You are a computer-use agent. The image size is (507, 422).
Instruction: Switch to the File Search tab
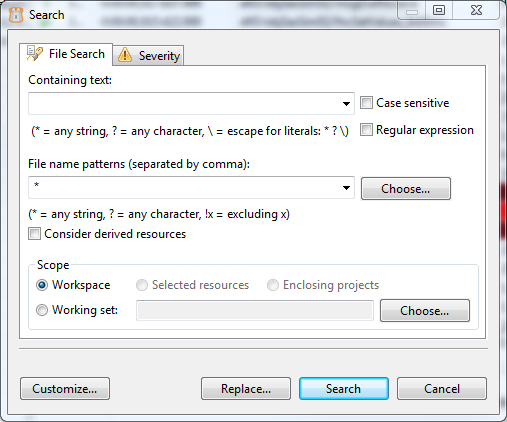[x=66, y=54]
